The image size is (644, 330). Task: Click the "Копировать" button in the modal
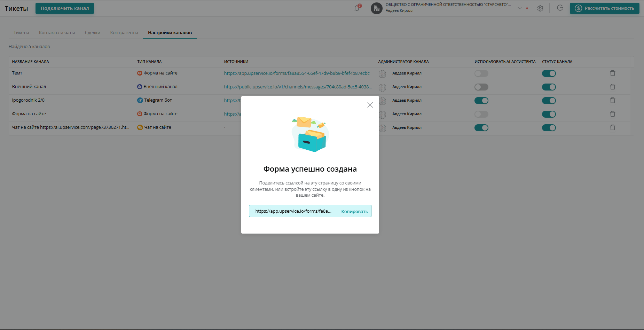pos(354,211)
